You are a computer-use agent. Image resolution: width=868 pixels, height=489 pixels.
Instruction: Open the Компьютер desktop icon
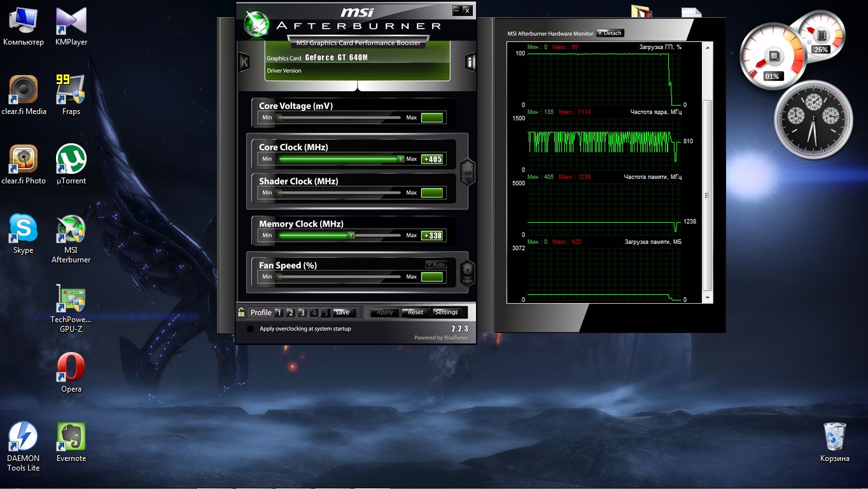click(x=24, y=27)
